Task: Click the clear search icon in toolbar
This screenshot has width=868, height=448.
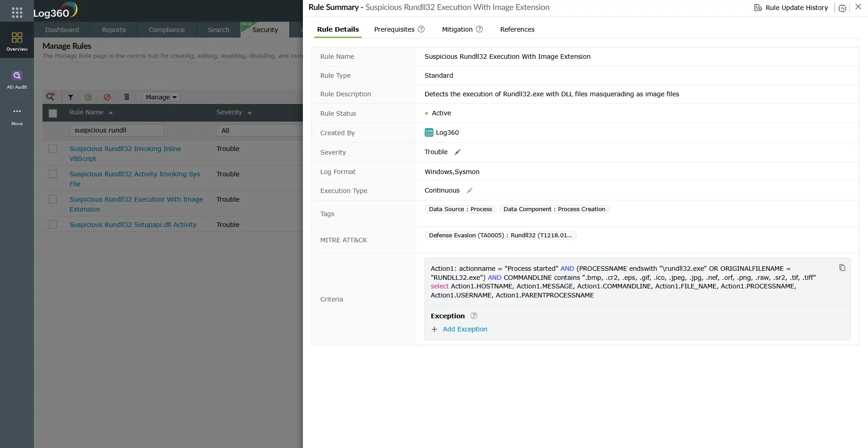Action: [51, 97]
